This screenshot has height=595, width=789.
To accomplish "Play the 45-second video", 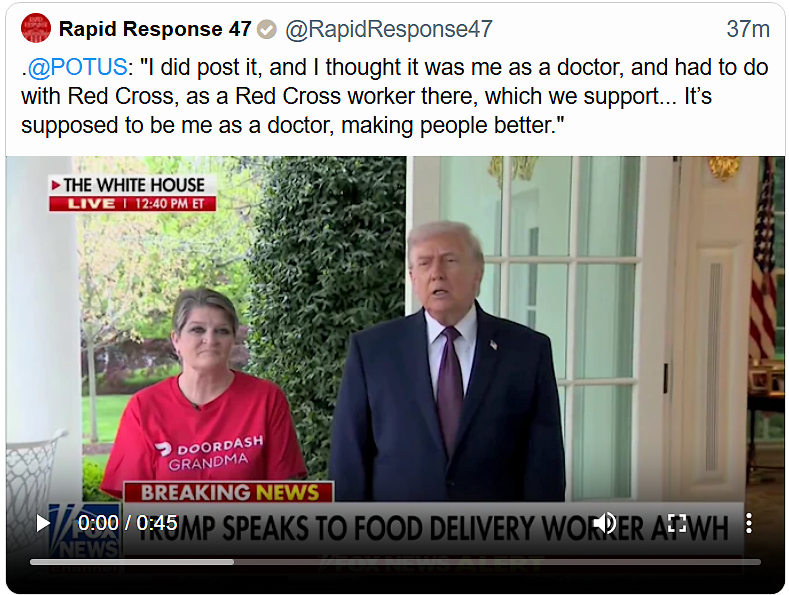I will (43, 524).
